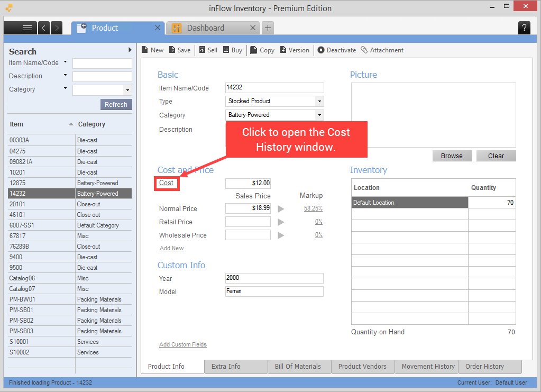The width and height of the screenshot is (541, 392).
Task: Click the Cost field showing $12.00
Action: (248, 183)
